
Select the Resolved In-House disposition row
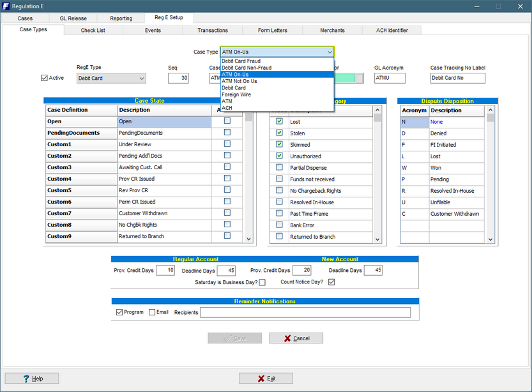click(443, 191)
